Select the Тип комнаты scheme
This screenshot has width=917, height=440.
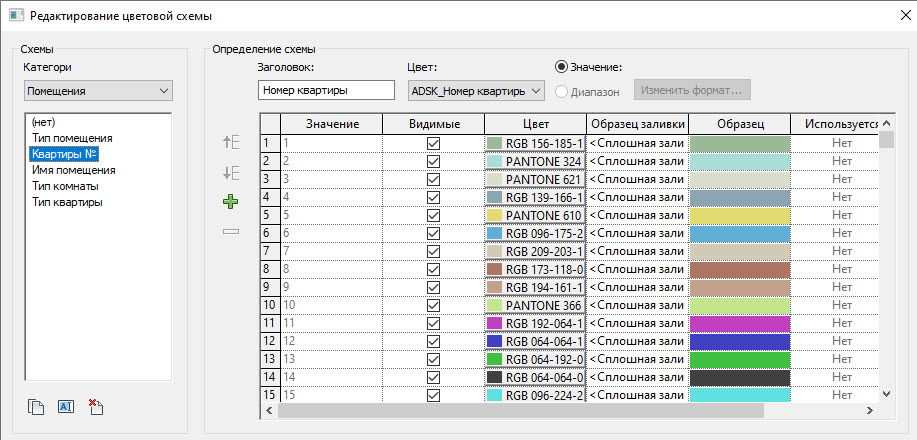point(65,186)
